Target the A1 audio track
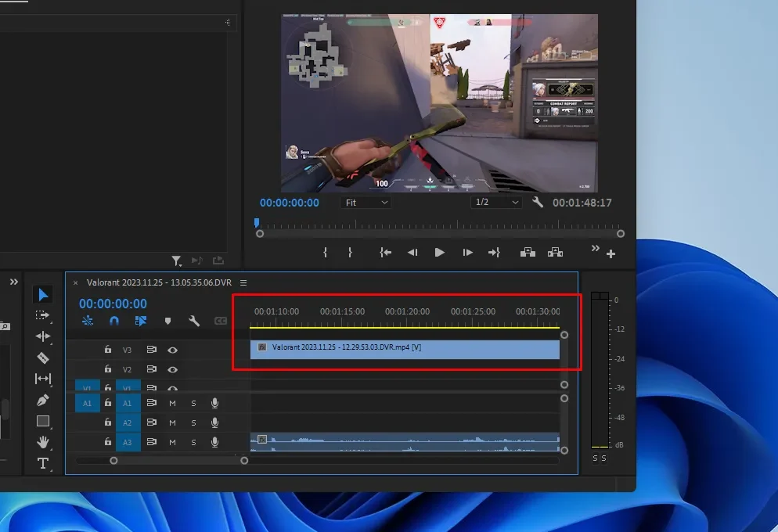The height and width of the screenshot is (532, 778). point(128,403)
